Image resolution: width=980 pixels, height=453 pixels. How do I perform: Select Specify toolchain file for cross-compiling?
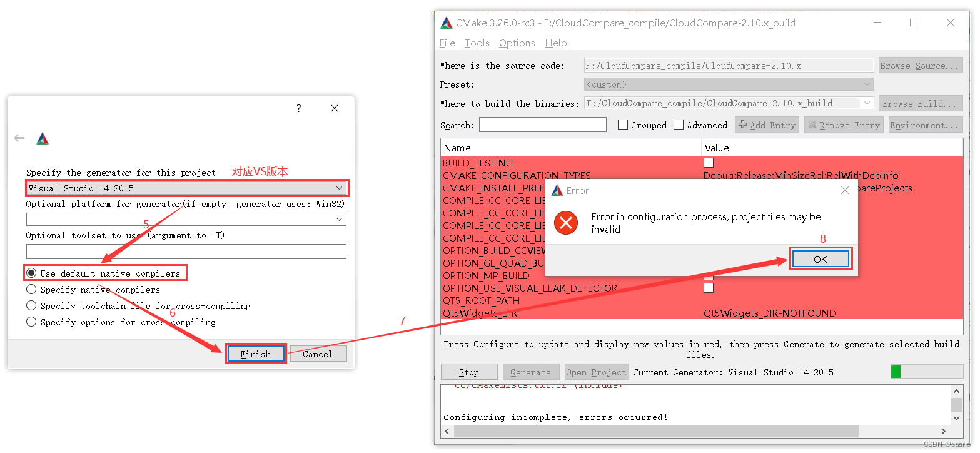point(139,306)
